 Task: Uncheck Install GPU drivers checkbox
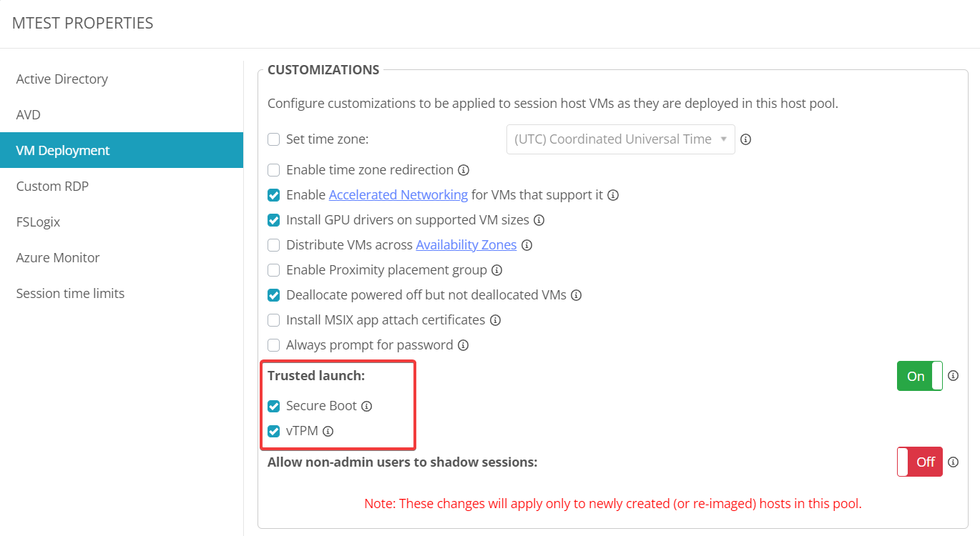pos(273,220)
